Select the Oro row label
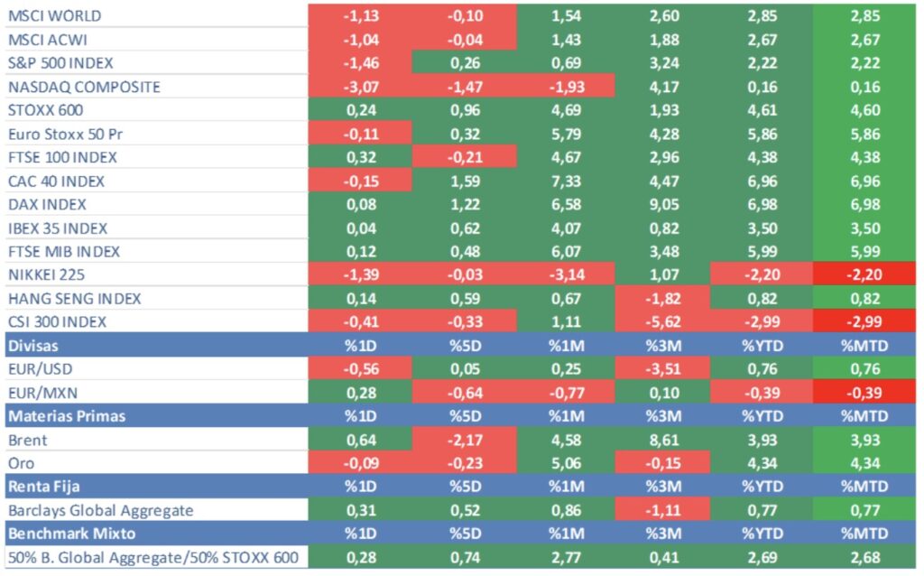The image size is (924, 576). click(22, 463)
